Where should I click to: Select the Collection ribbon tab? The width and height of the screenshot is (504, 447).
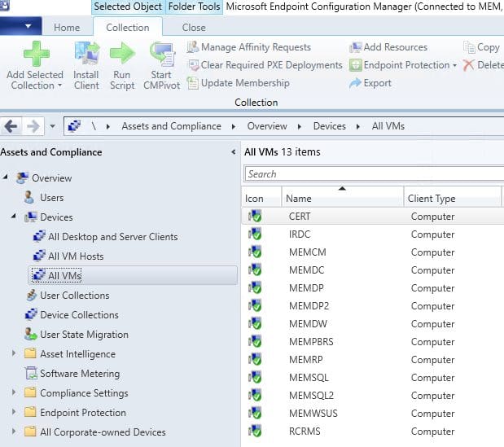tap(128, 28)
